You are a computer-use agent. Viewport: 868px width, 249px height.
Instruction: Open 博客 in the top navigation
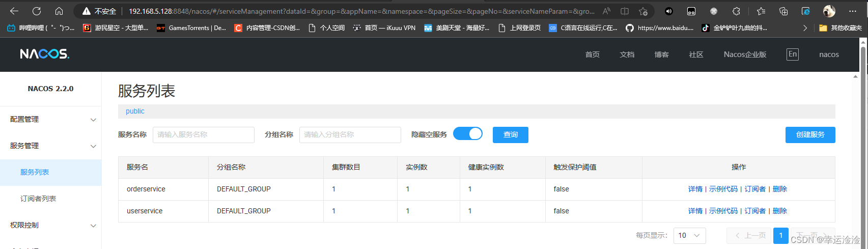(x=662, y=54)
